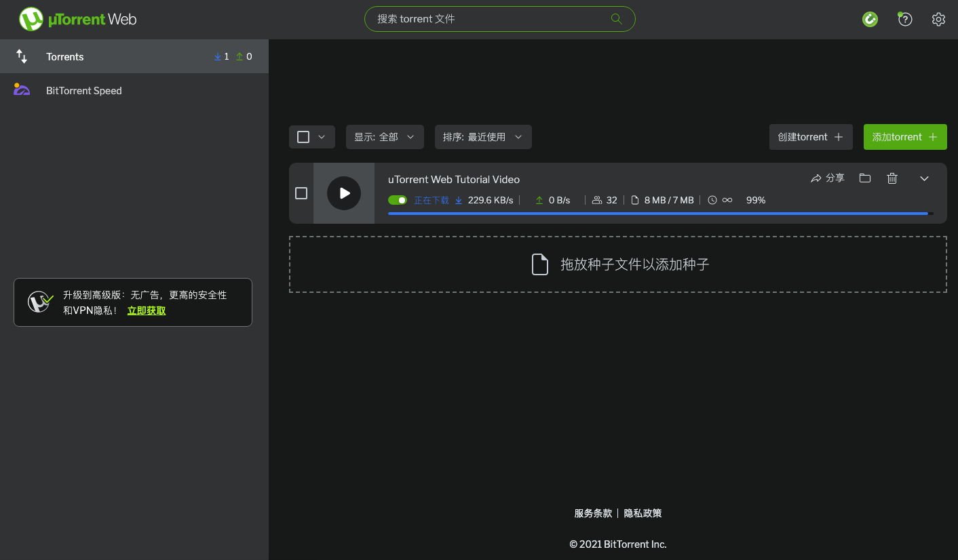
Task: Click the 搜索 torrent 文件 search field
Action: point(499,19)
